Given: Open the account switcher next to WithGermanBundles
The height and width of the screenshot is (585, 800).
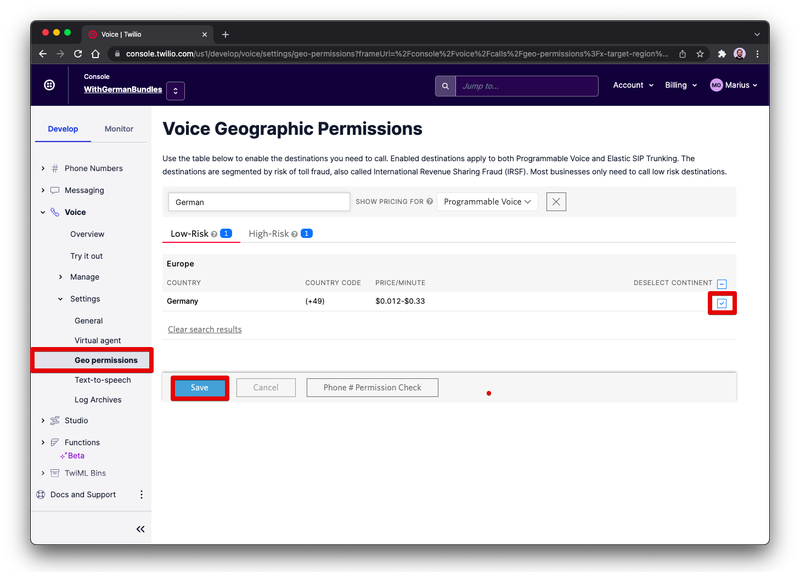Looking at the screenshot, I should [x=176, y=91].
